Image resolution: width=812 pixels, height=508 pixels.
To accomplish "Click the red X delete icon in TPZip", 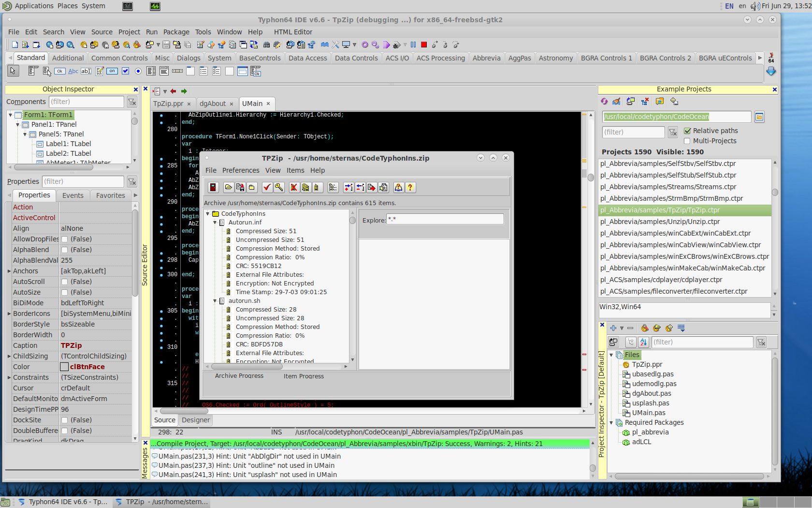I will tap(293, 187).
